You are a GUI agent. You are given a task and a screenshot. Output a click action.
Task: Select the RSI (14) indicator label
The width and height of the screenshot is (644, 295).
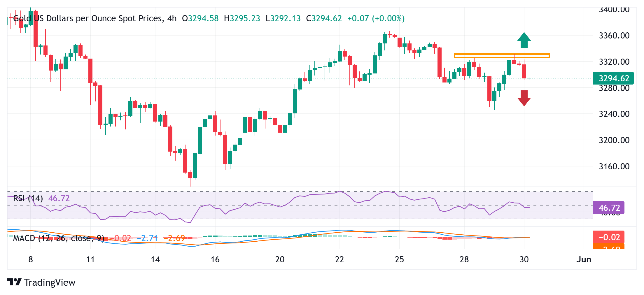tap(28, 198)
